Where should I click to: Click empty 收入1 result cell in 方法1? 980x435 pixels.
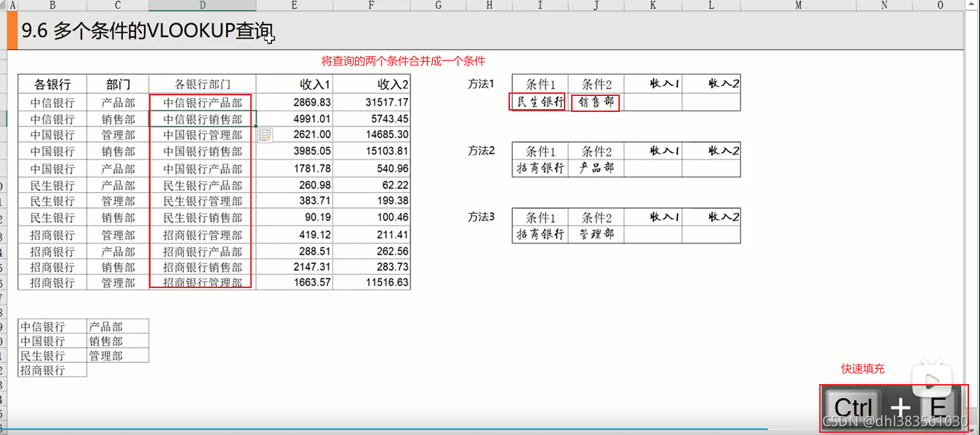pos(653,102)
